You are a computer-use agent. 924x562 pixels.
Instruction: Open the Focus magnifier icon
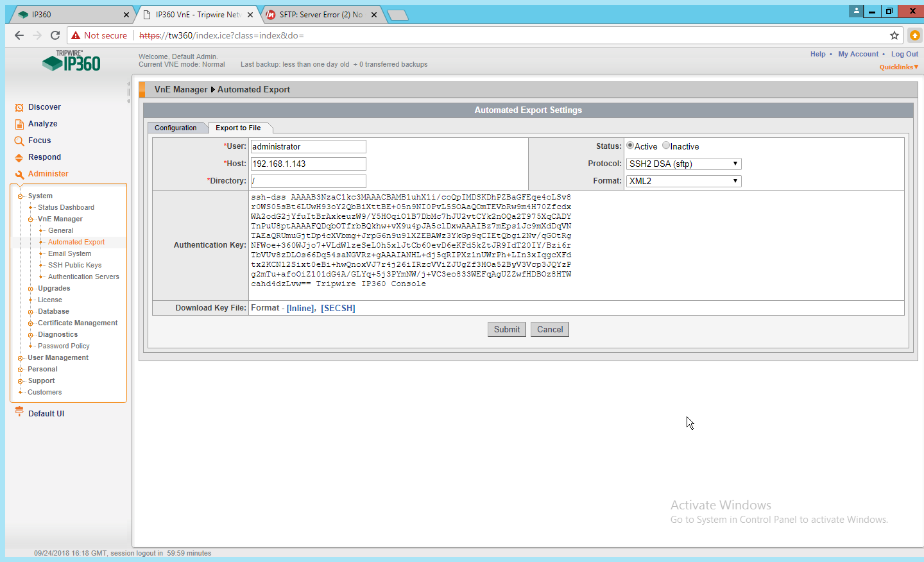(19, 141)
